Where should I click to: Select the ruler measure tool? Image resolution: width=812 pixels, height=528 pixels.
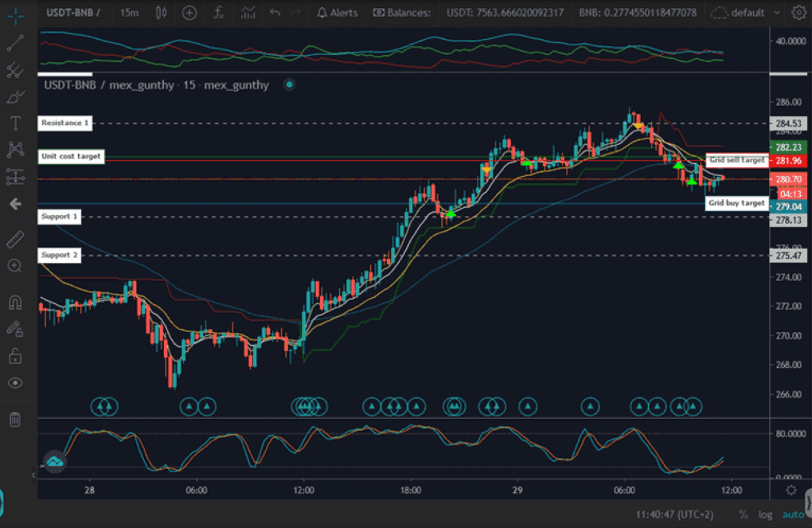pyautogui.click(x=15, y=240)
